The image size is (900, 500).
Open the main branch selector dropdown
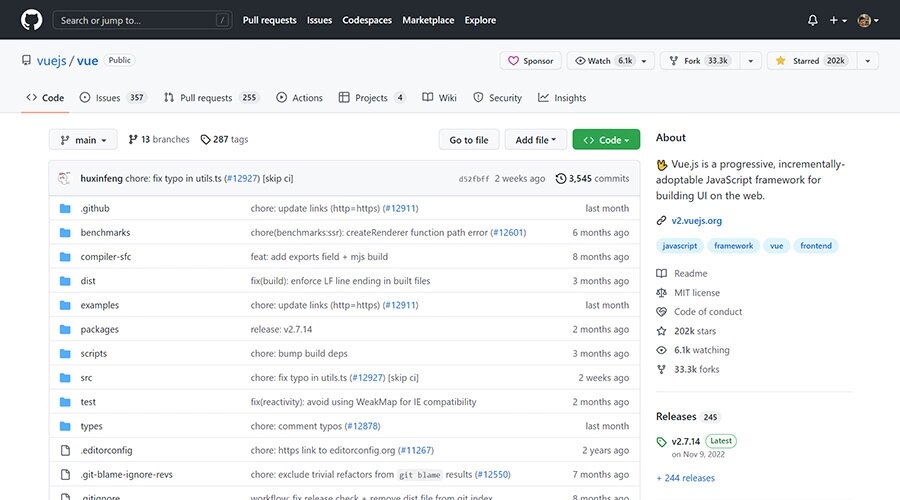pyautogui.click(x=83, y=139)
